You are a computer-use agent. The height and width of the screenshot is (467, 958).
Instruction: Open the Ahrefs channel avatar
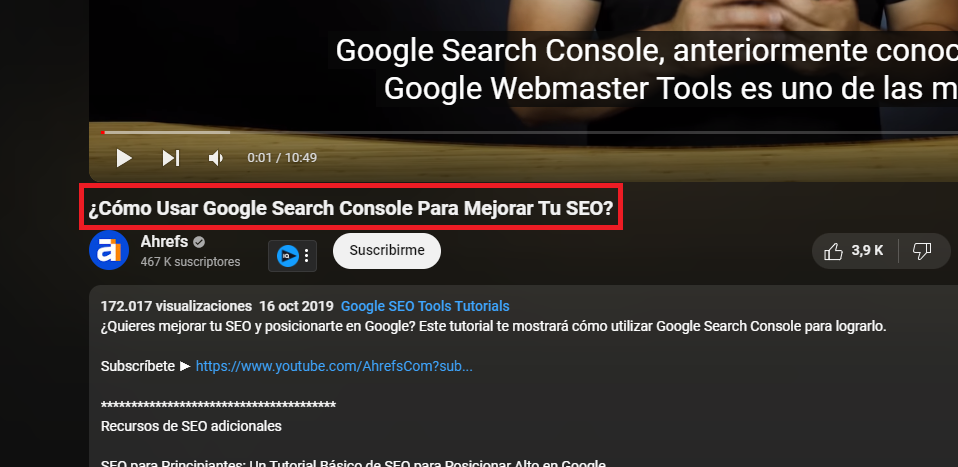pos(109,250)
